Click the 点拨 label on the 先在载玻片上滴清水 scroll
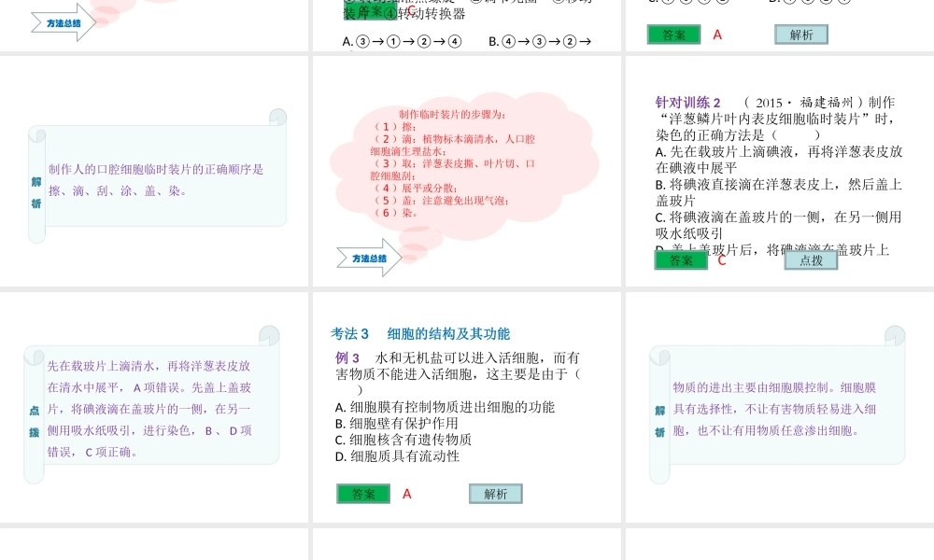This screenshot has width=934, height=560. tap(35, 421)
